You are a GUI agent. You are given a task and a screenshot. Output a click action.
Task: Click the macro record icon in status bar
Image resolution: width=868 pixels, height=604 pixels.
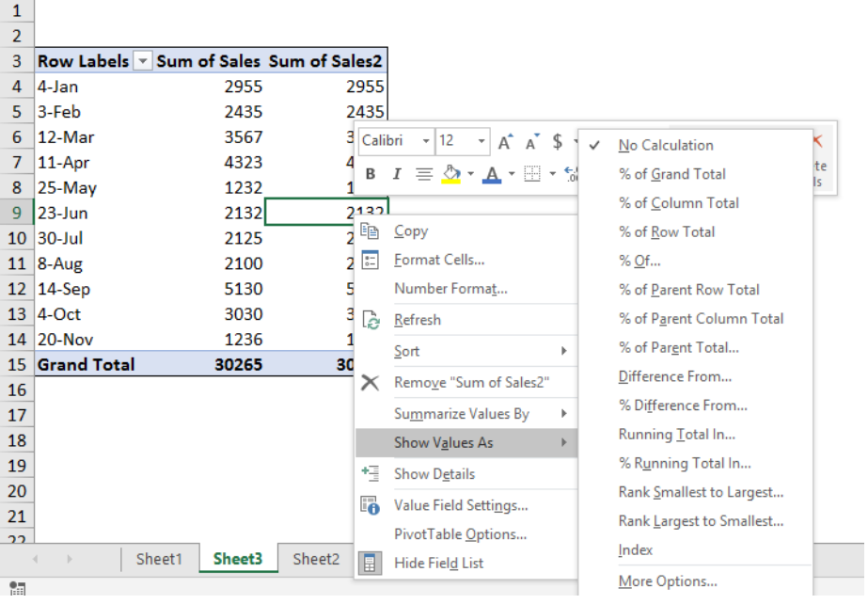click(x=17, y=589)
